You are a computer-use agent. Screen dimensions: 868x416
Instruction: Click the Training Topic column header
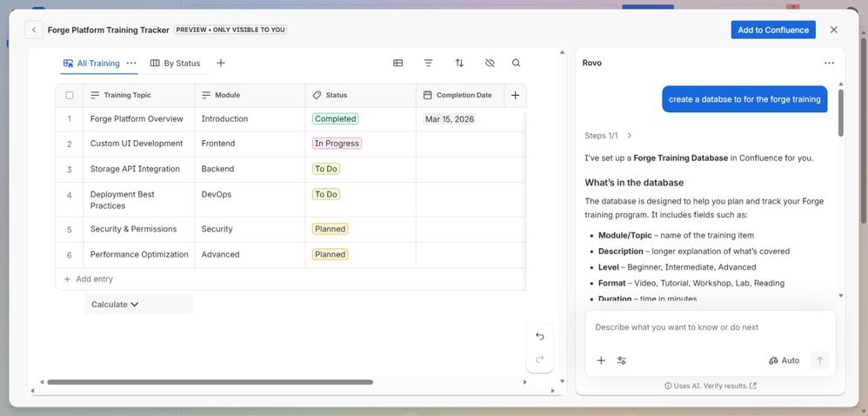tap(139, 95)
